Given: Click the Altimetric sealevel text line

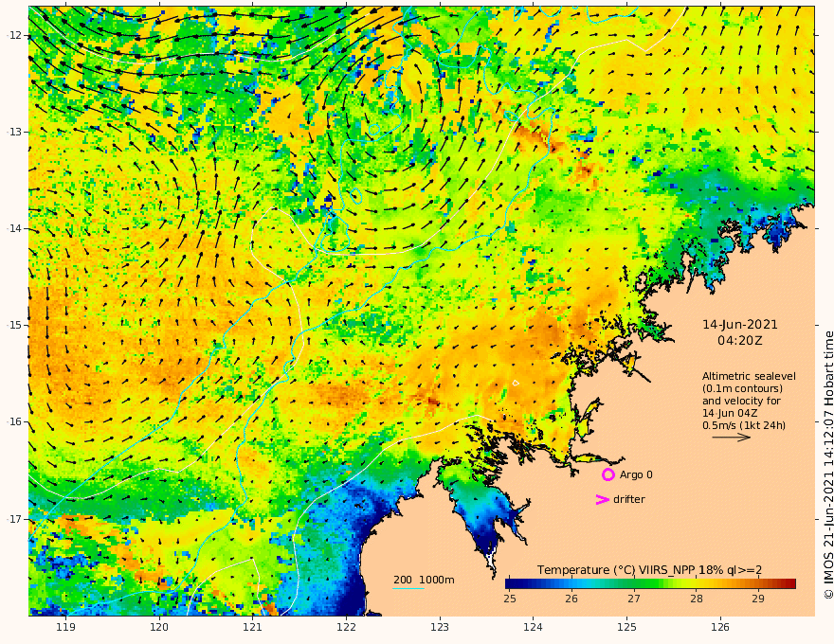Looking at the screenshot, I should tap(749, 376).
